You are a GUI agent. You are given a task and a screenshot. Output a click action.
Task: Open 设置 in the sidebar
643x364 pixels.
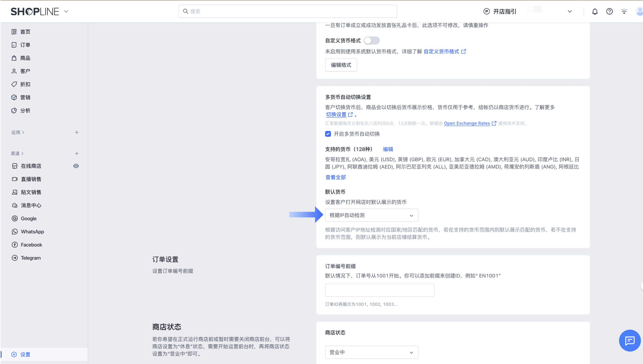click(x=25, y=355)
